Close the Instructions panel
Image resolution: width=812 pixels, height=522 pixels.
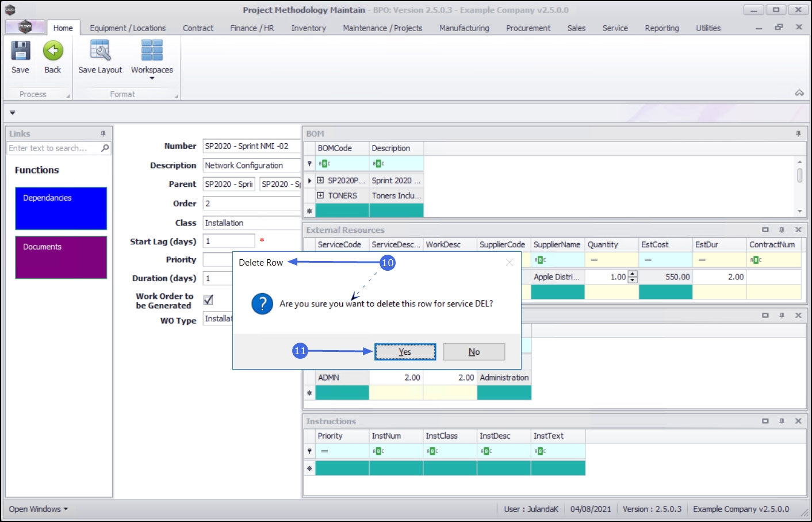(x=798, y=421)
